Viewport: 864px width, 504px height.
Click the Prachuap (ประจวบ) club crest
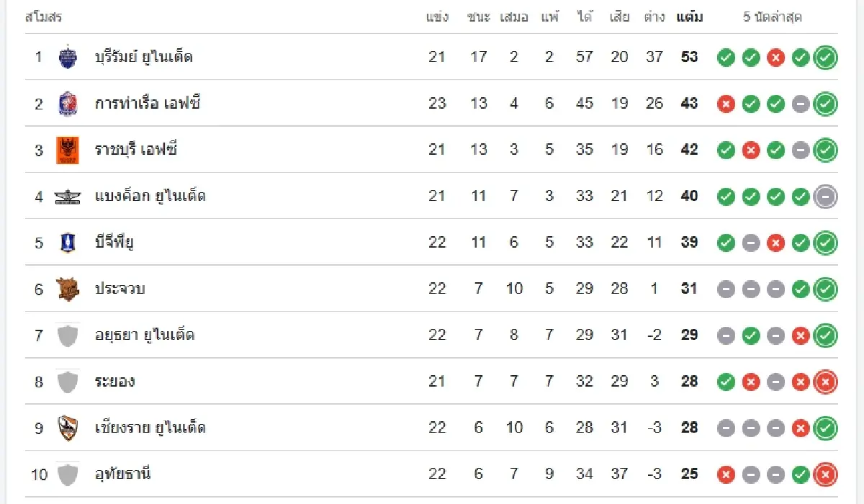coord(67,289)
